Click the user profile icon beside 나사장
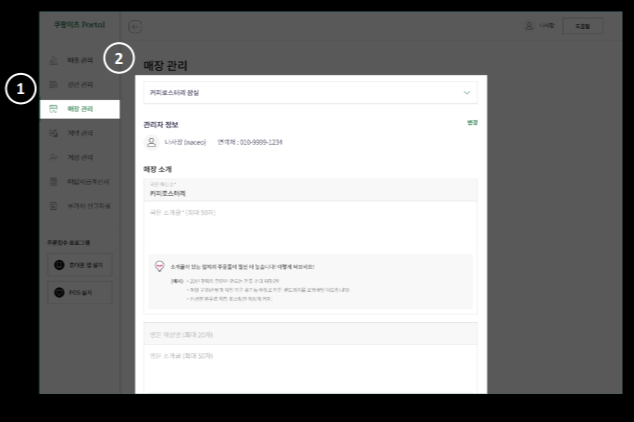Image resolution: width=634 pixels, height=422 pixels. click(x=529, y=26)
